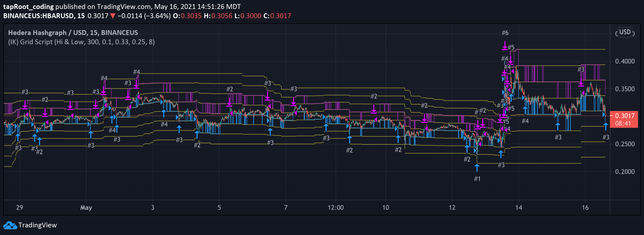Click the '29' date axis label
This screenshot has height=235, width=644.
20,208
